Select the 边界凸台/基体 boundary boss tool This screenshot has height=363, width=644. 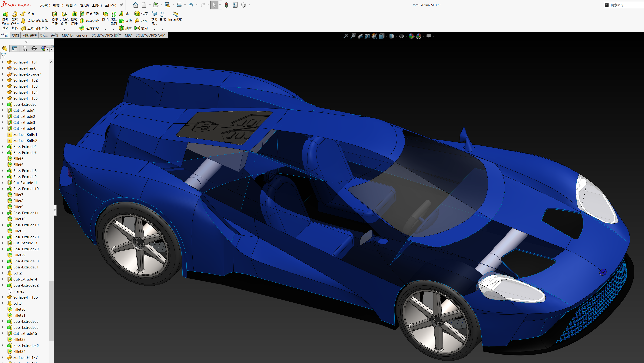[x=34, y=28]
